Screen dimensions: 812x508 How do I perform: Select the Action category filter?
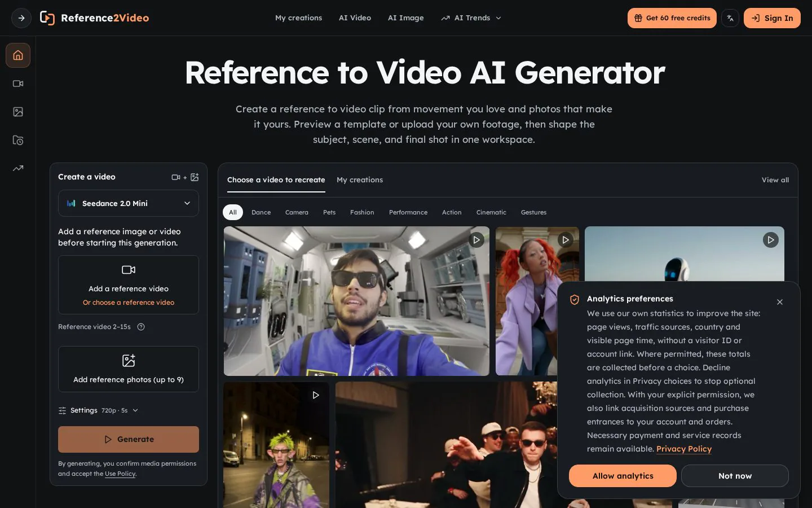tap(452, 212)
